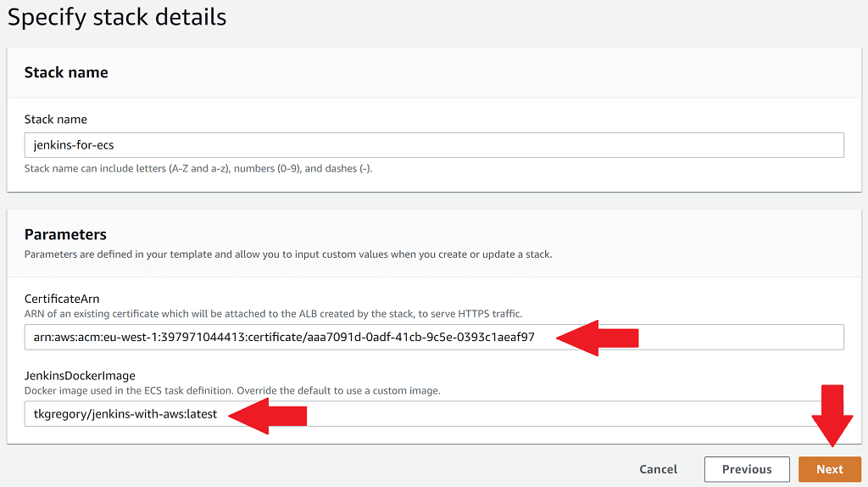Image resolution: width=868 pixels, height=487 pixels.
Task: Proceed with the orange Next button
Action: point(829,469)
